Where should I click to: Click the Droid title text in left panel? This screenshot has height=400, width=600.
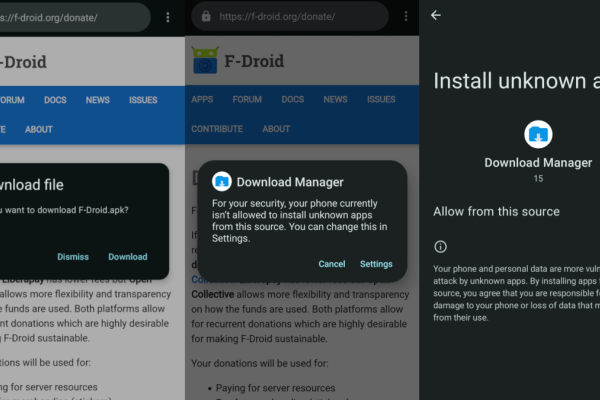tap(23, 62)
